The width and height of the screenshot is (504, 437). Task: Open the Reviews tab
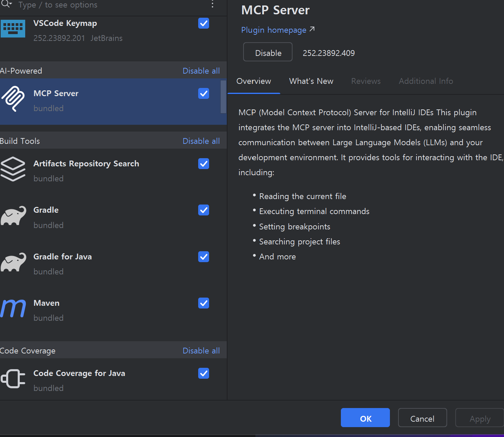[366, 81]
